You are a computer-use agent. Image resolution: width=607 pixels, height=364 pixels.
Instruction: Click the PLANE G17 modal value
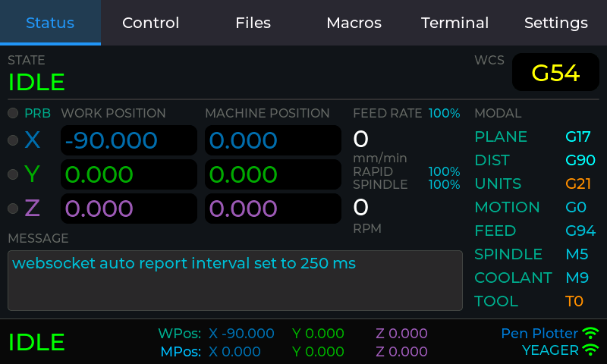click(x=578, y=136)
